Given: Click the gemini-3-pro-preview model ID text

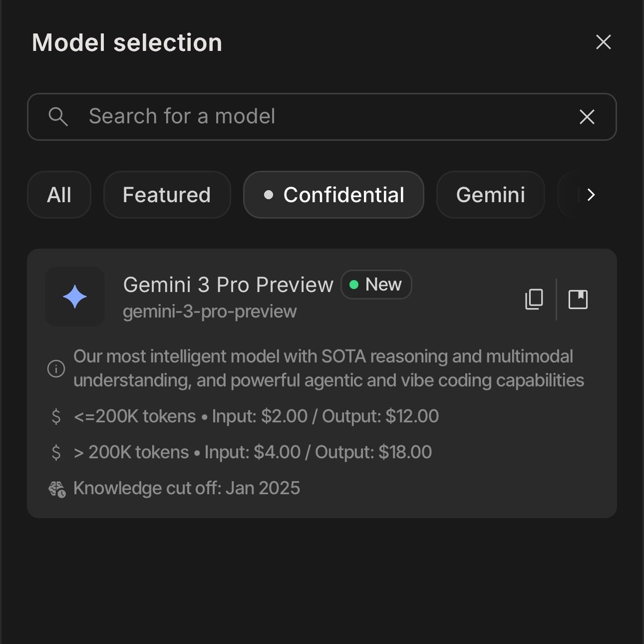Looking at the screenshot, I should [x=210, y=312].
